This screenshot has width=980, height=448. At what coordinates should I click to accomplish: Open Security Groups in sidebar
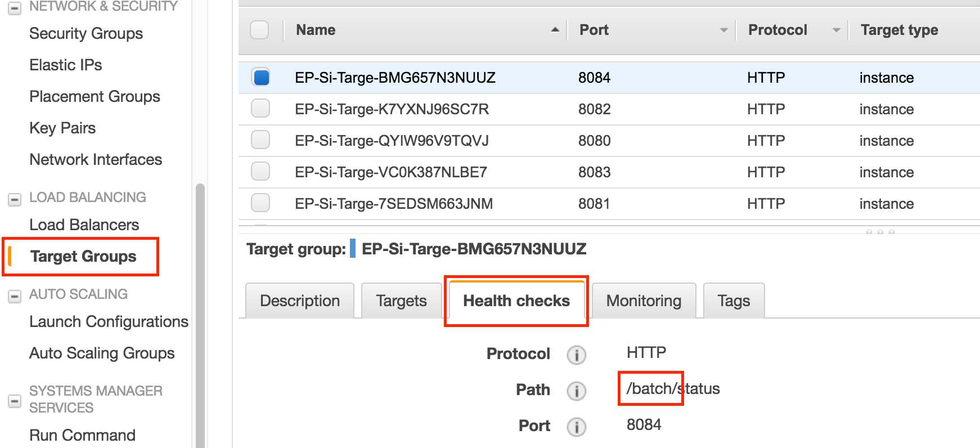click(86, 34)
